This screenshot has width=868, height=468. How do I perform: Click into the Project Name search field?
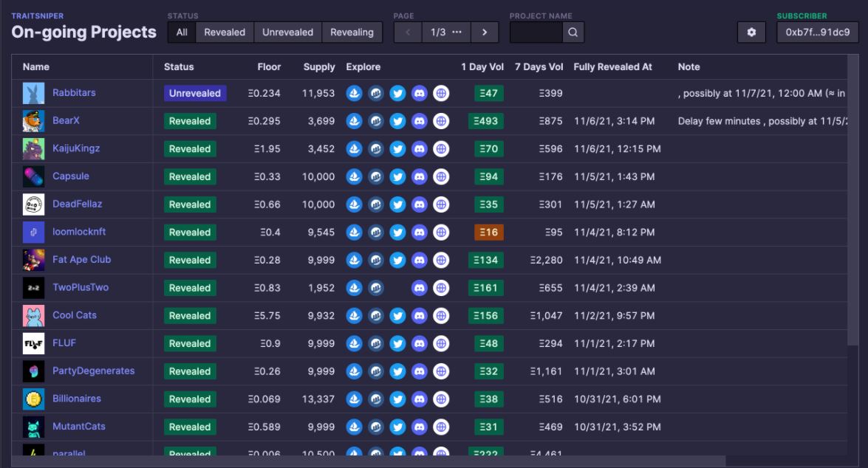[536, 32]
